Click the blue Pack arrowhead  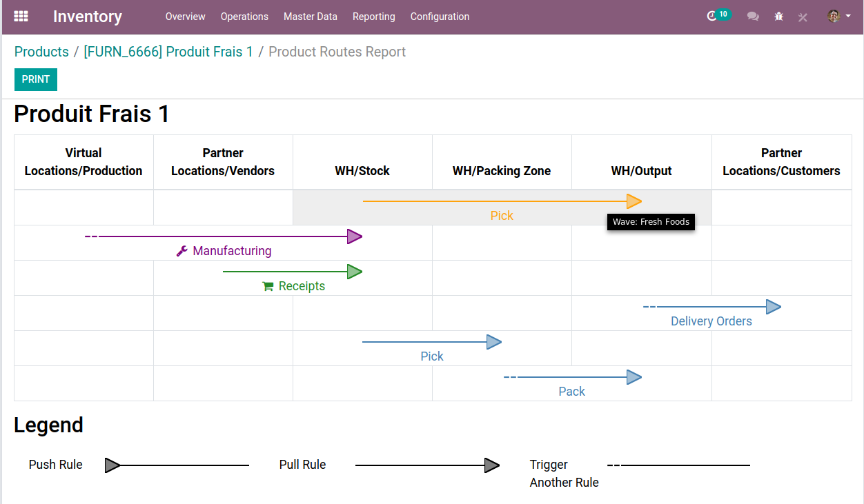point(634,377)
